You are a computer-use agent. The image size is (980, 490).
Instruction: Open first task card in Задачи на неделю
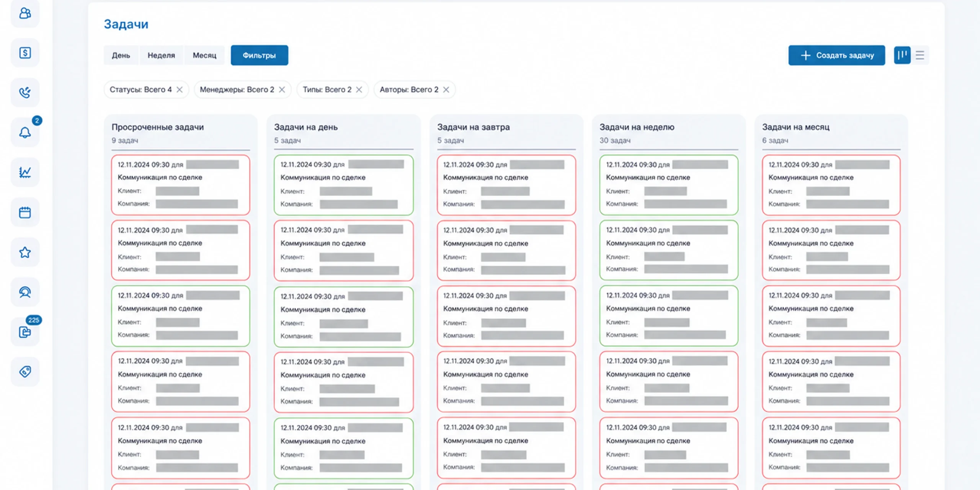[x=669, y=185]
